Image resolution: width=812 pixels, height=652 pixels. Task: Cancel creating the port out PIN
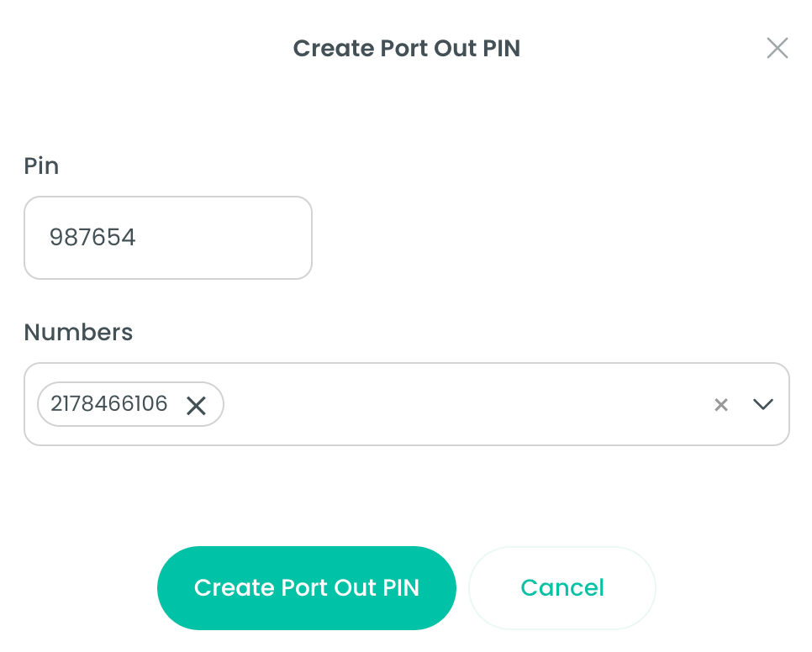[562, 587]
